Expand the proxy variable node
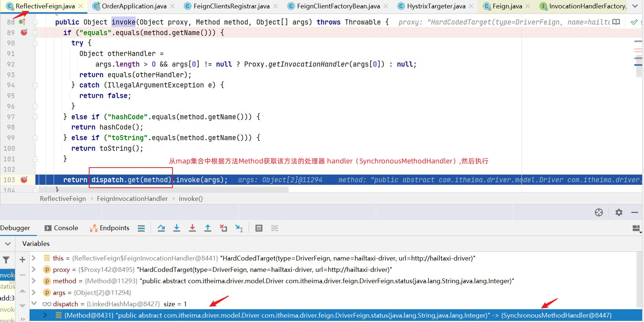Viewport: 644px width, 322px height. coord(34,269)
